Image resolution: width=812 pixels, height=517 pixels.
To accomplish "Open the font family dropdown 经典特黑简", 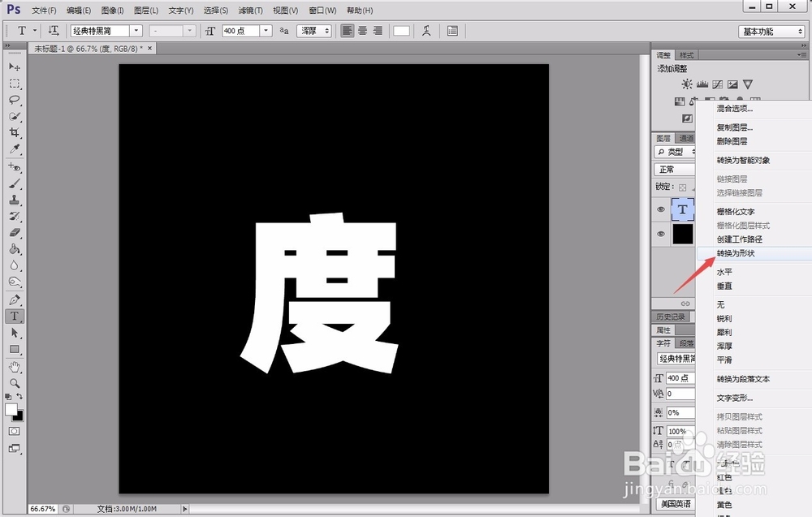I will pos(136,31).
